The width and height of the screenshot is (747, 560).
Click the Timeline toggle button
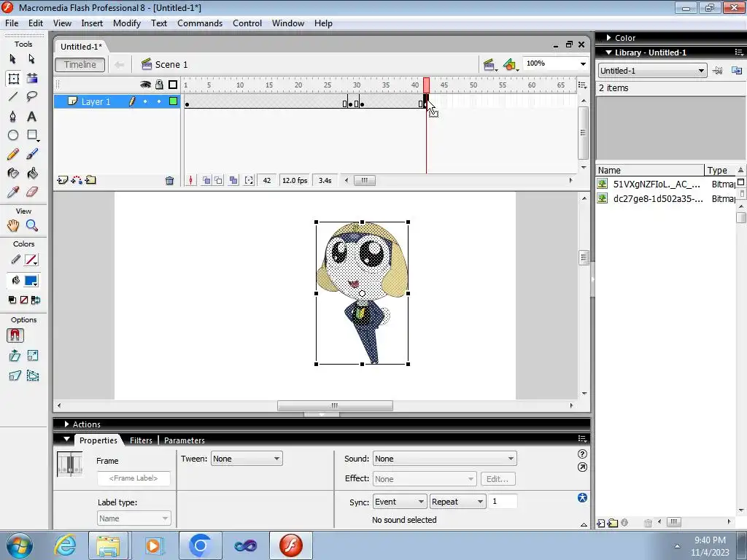click(x=80, y=65)
